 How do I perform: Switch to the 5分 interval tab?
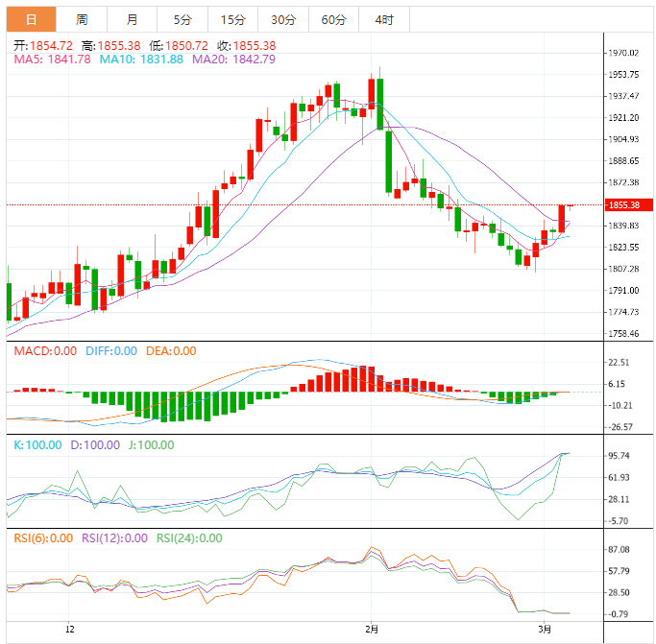182,19
